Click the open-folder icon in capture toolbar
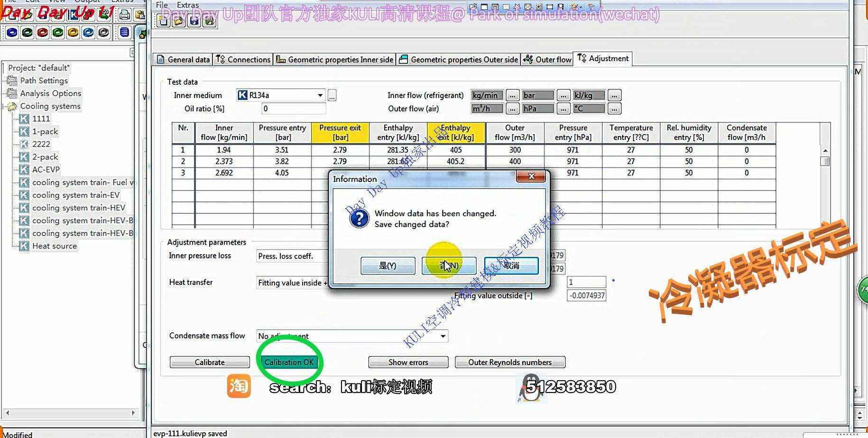The image size is (868, 438). point(473,7)
